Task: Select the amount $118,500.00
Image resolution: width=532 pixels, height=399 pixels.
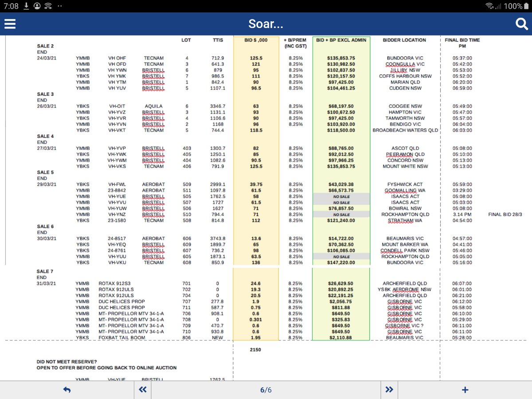Action: 341,130
